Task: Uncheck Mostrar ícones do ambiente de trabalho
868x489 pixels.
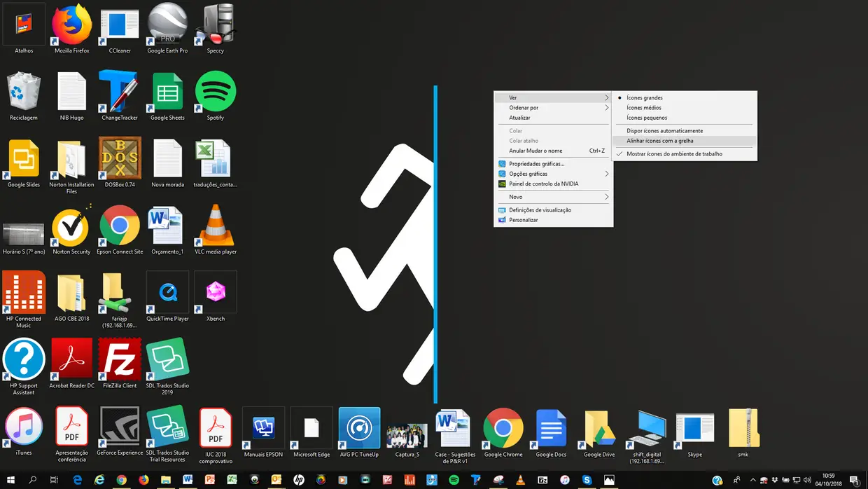Action: pos(684,154)
